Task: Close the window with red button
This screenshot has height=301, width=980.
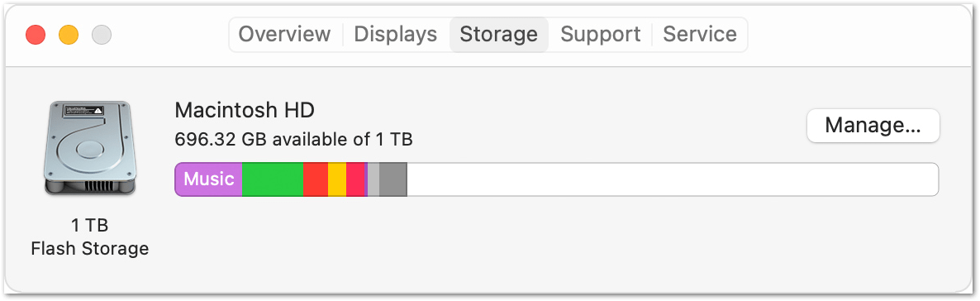Action: coord(36,35)
